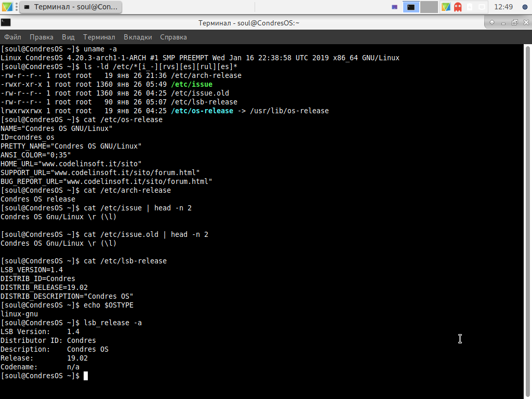Image resolution: width=532 pixels, height=399 pixels.
Task: Click the BUG_REPORT_URL line
Action: point(106,181)
